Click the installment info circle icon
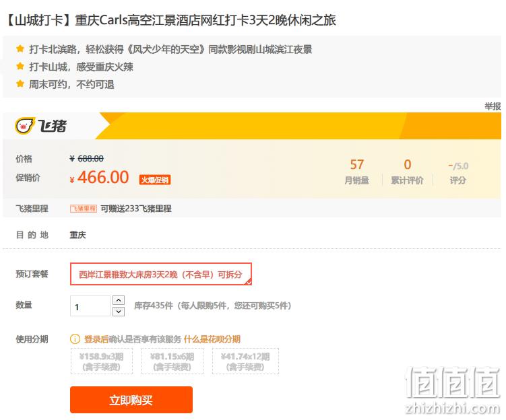Screen dimensions: 506x420 pos(75,339)
